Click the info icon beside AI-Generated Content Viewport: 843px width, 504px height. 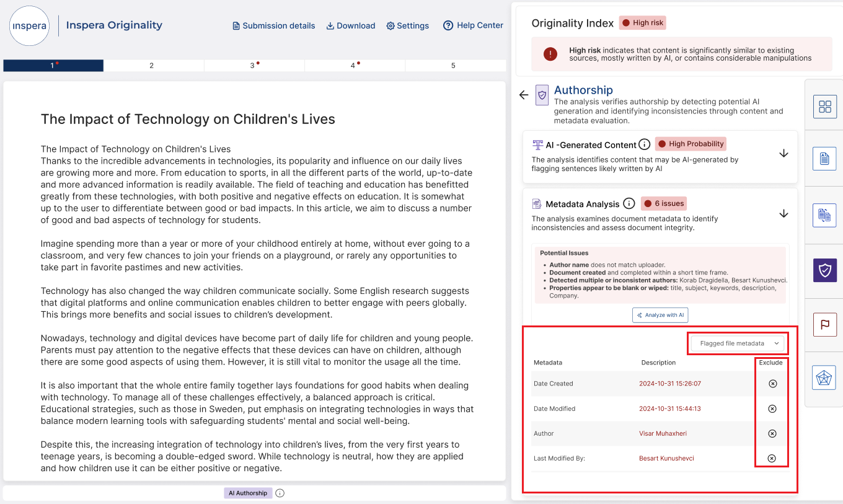point(645,144)
